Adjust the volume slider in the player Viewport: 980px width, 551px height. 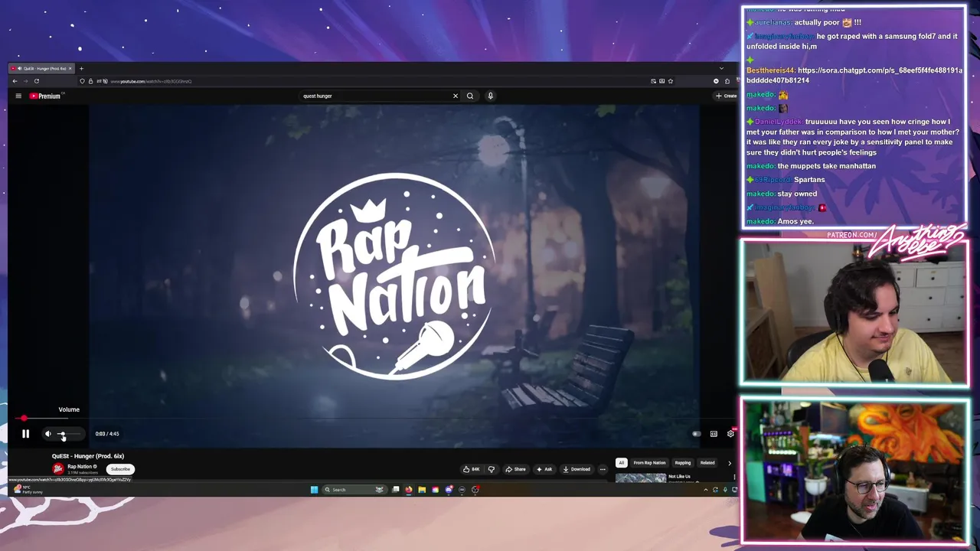point(69,434)
